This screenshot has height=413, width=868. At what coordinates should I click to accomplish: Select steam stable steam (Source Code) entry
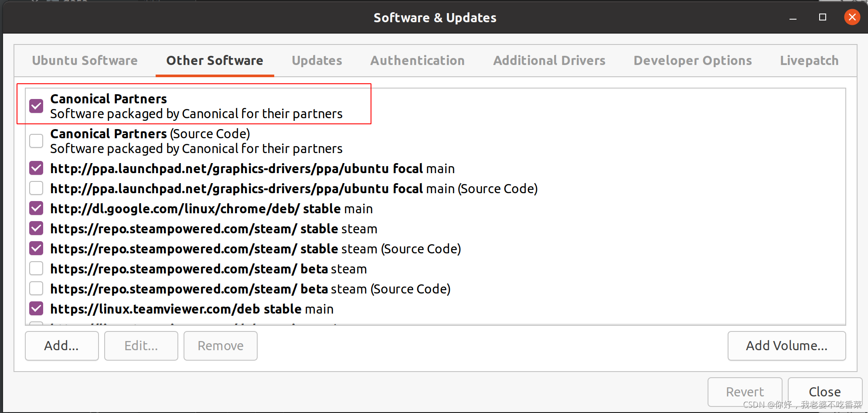(255, 249)
